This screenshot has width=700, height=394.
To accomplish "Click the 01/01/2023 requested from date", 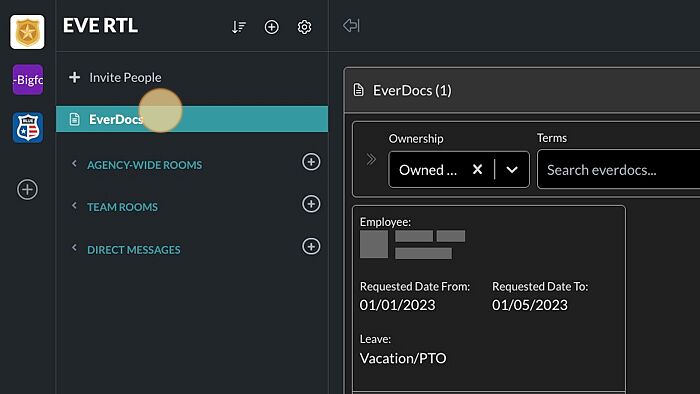I will point(397,305).
